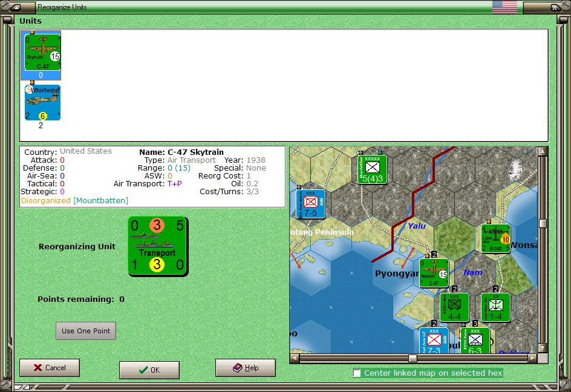The image size is (571, 392).
Task: Click the United States flag icon in title bar
Action: (504, 7)
